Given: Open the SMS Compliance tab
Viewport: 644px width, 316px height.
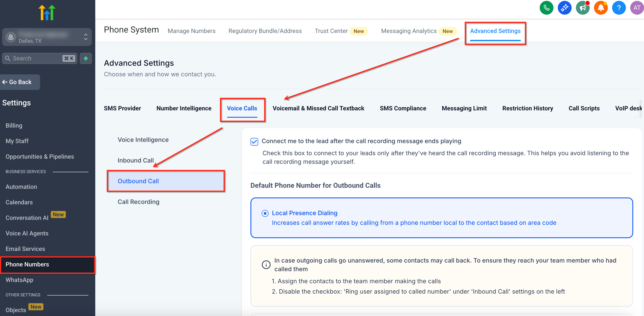Looking at the screenshot, I should 403,108.
